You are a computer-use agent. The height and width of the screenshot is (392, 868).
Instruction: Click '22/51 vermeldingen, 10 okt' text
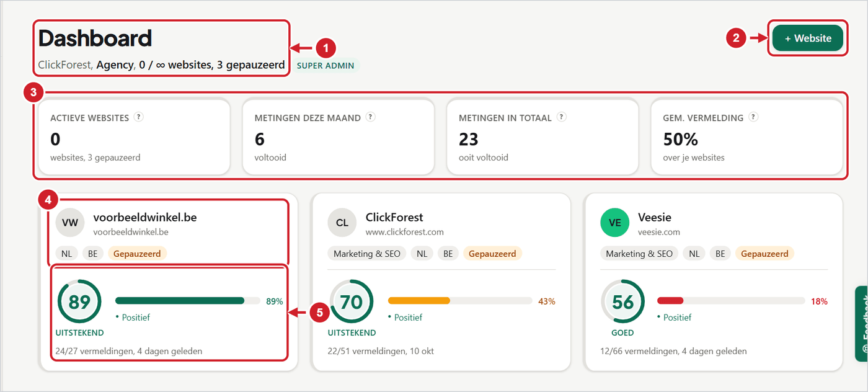pos(381,351)
